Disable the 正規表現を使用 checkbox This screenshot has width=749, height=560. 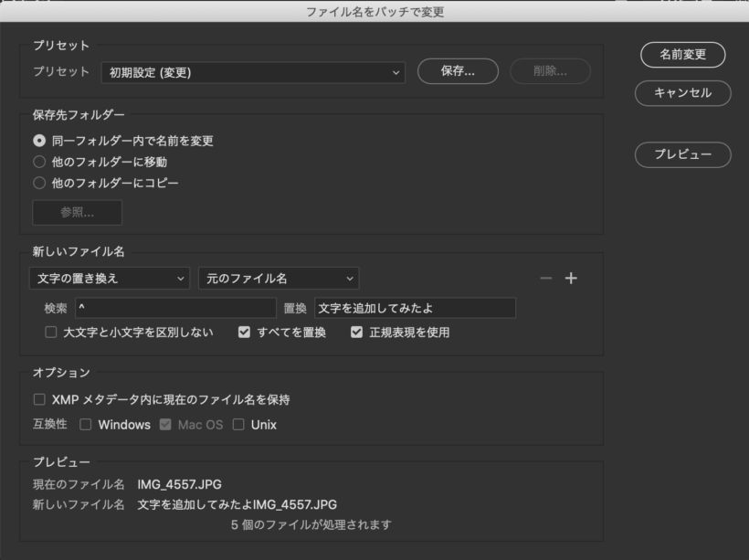(357, 333)
